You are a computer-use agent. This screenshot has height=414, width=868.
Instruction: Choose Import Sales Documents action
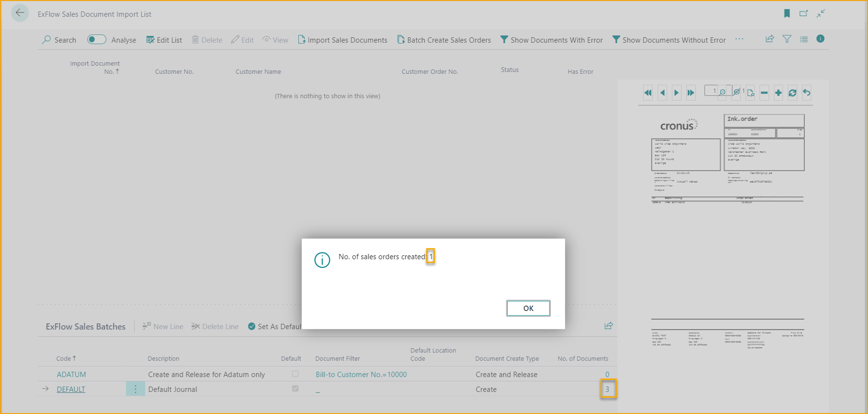[342, 40]
